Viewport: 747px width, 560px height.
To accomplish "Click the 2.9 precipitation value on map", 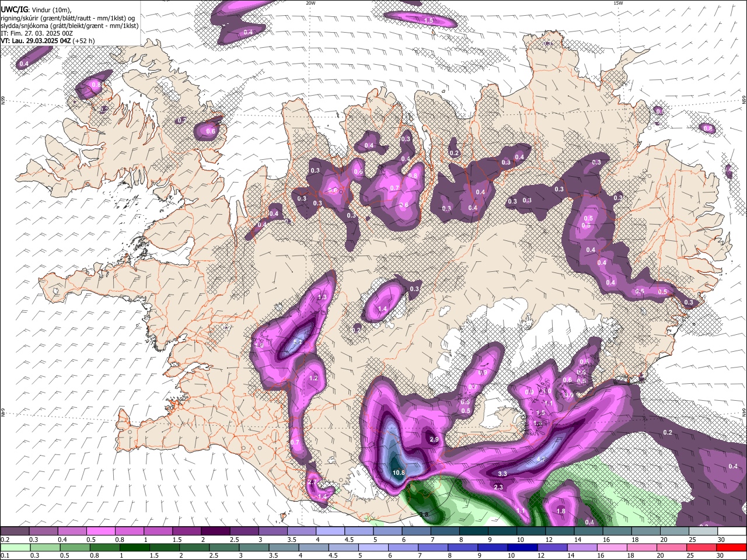I will point(434,439).
